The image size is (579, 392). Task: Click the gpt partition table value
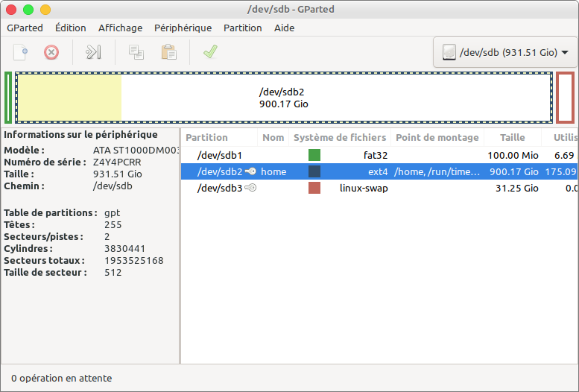pyautogui.click(x=113, y=213)
